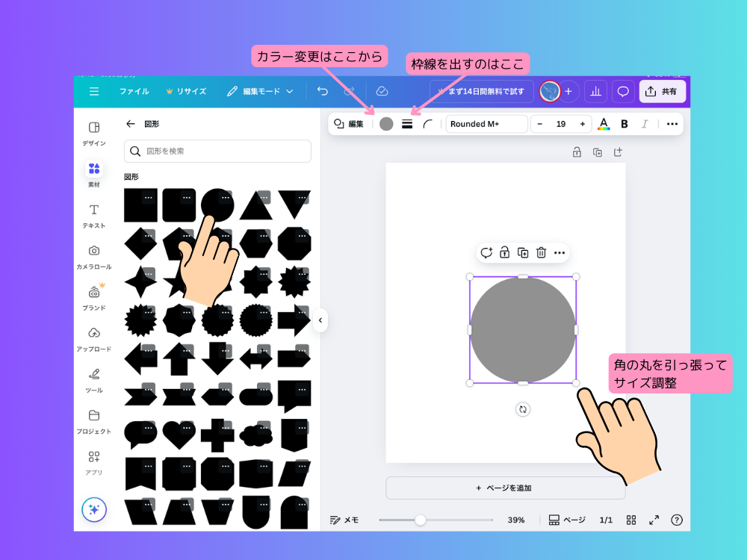Click ページを追加 to add a new page

(x=505, y=486)
